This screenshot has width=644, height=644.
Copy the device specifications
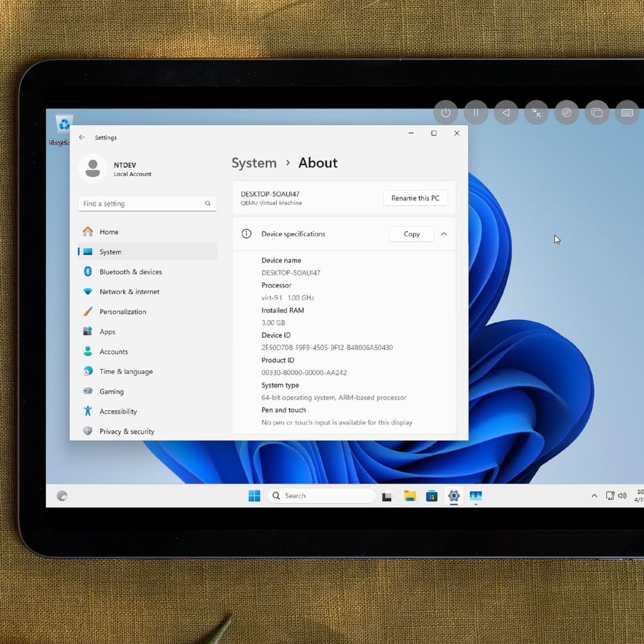pyautogui.click(x=411, y=234)
